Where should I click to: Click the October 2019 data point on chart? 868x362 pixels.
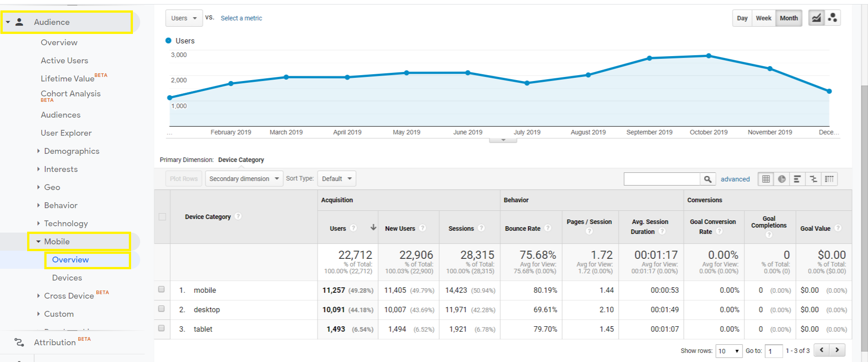click(709, 56)
